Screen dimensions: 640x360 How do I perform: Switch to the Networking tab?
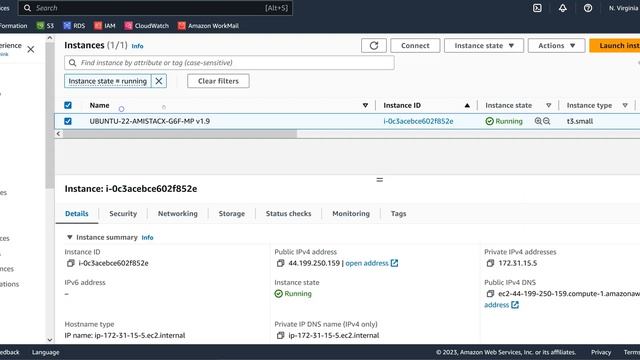point(178,213)
